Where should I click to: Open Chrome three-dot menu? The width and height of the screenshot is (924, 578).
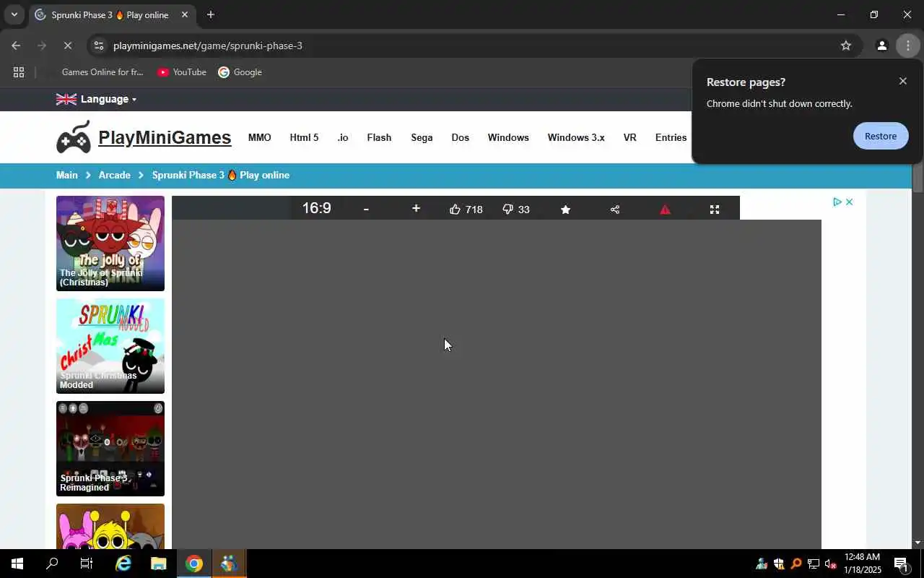point(908,46)
